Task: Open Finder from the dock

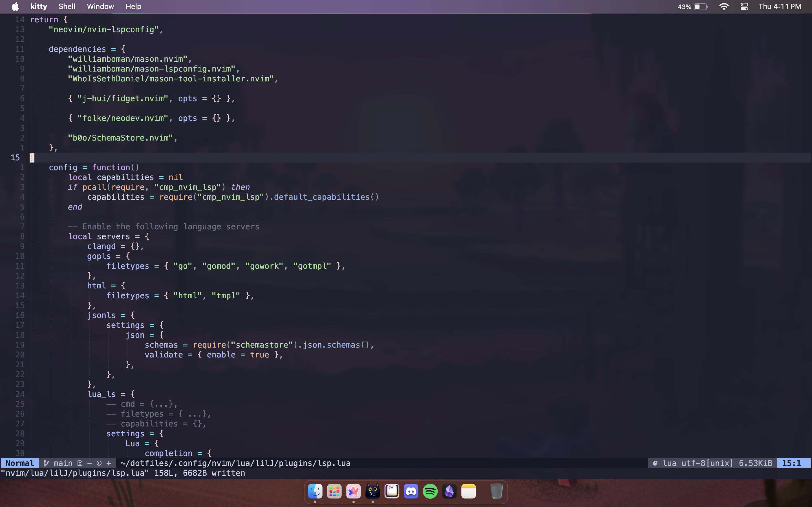Action: [x=315, y=492]
